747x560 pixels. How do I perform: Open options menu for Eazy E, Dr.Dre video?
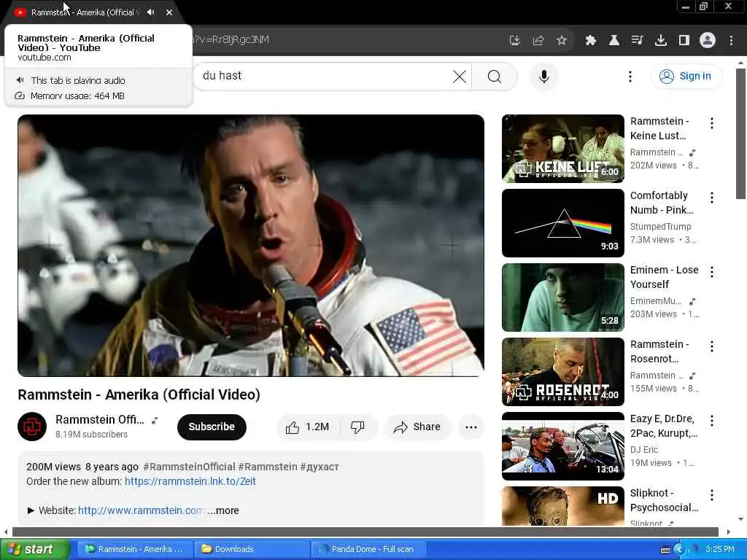pyautogui.click(x=712, y=421)
